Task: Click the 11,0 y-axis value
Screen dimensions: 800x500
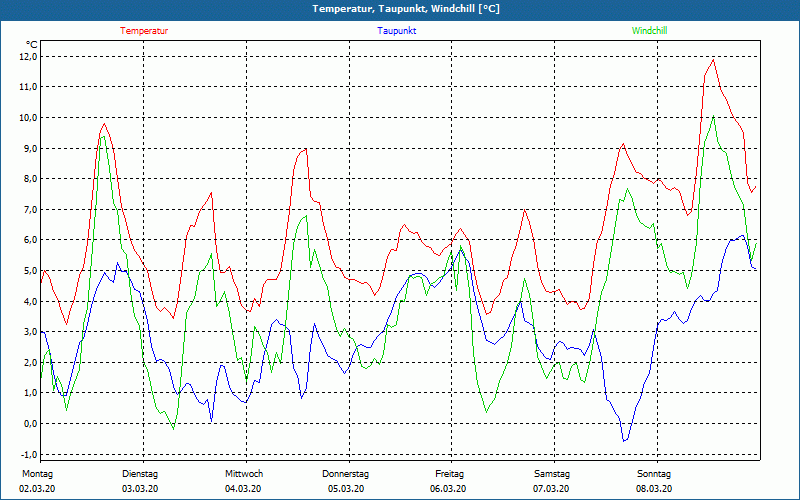Action: [x=29, y=87]
